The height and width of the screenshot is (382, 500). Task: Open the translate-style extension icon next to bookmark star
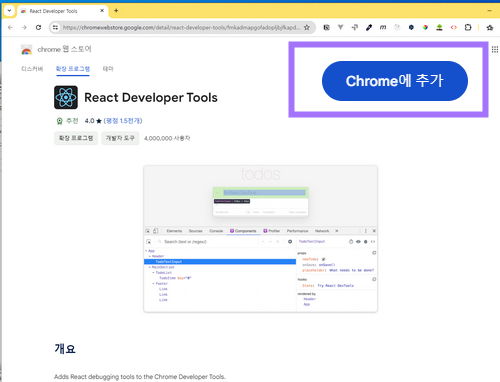pos(326,27)
